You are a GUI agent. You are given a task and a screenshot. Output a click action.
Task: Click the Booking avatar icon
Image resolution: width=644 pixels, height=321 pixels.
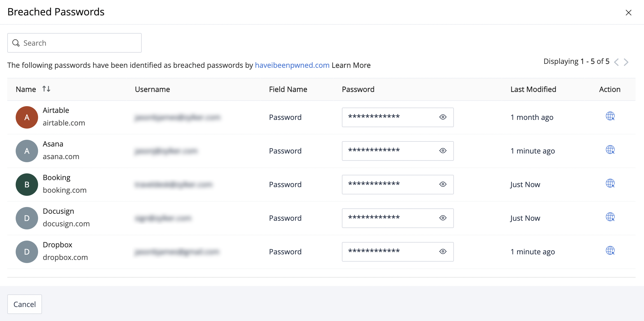coord(27,185)
